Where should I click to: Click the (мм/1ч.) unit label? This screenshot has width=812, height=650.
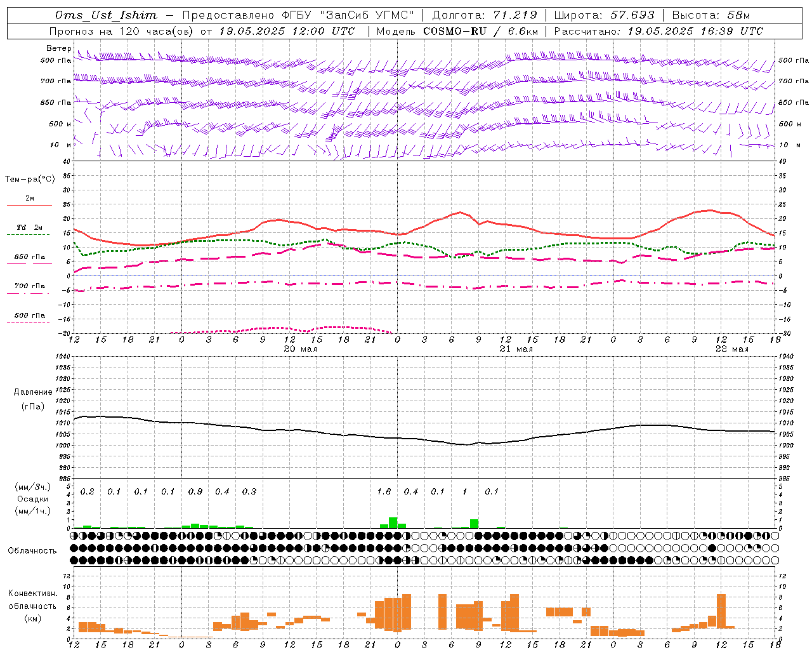pos(32,511)
